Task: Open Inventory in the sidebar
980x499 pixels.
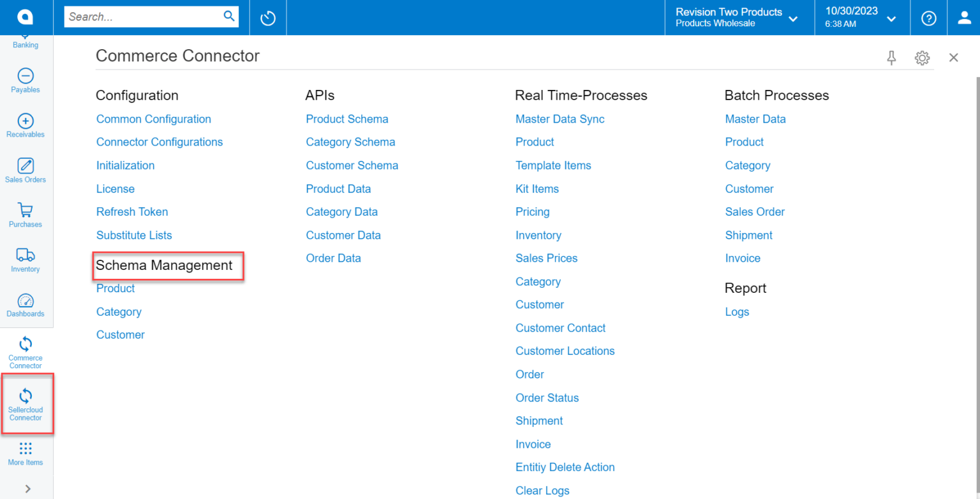Action: [x=26, y=260]
